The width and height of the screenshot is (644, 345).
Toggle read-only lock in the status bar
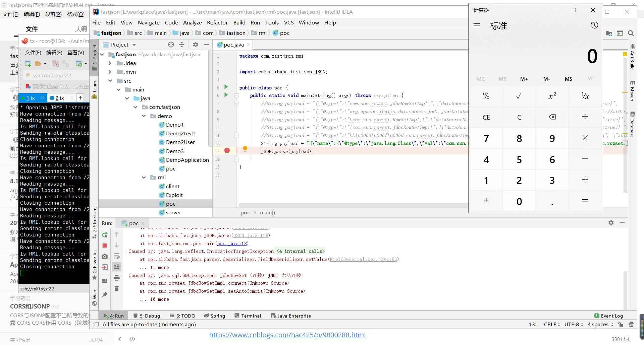tap(621, 324)
